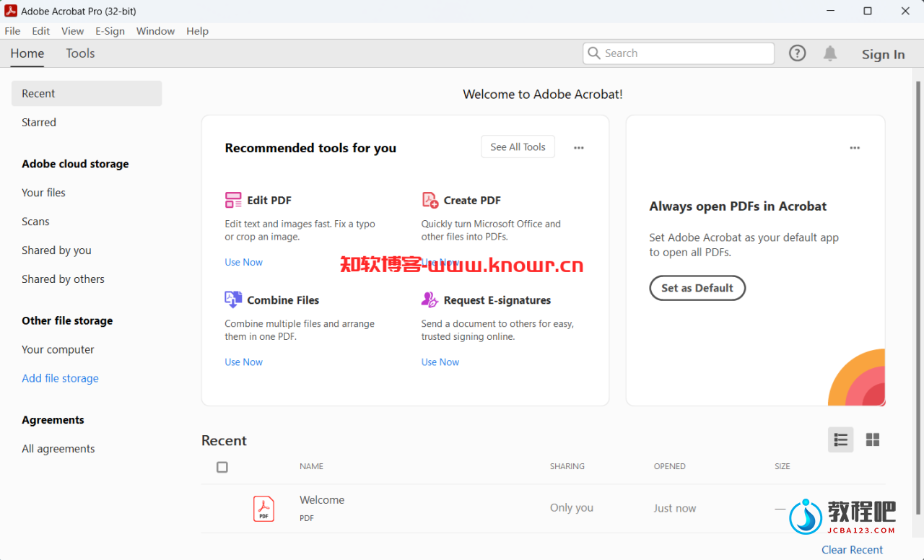Click the magnifier icon in Search box
The image size is (924, 560).
(594, 53)
